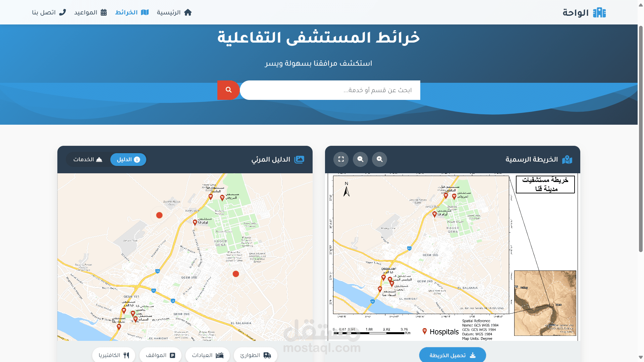Click the الخريطة الرسمية map icon
Viewport: 644px width, 362px height.
coord(567,160)
